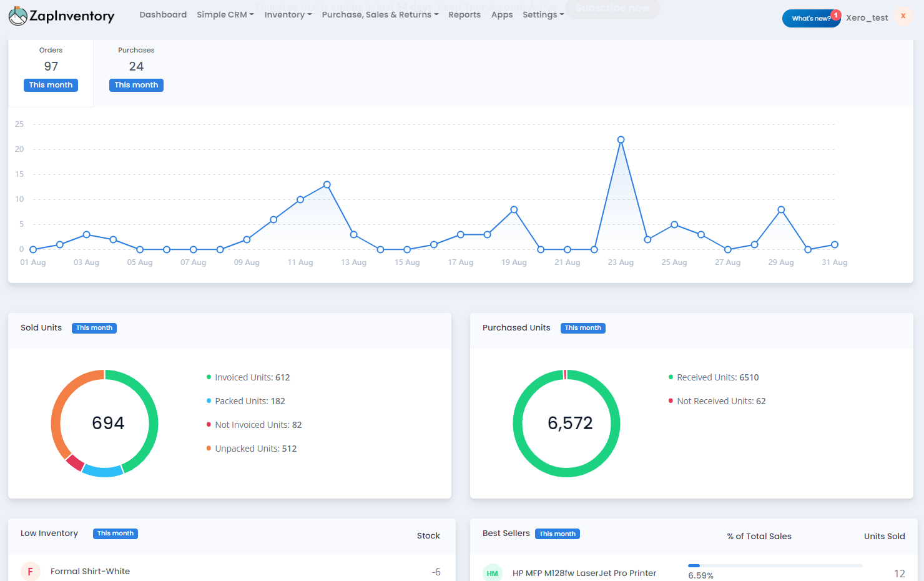This screenshot has height=581, width=924.
Task: Click the Subscribe now button
Action: click(x=612, y=8)
